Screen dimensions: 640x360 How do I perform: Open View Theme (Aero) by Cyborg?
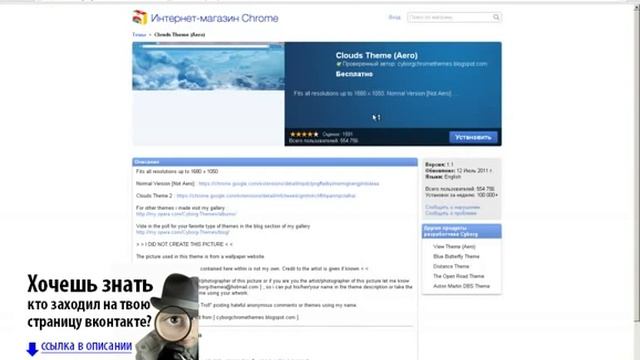tap(454, 247)
